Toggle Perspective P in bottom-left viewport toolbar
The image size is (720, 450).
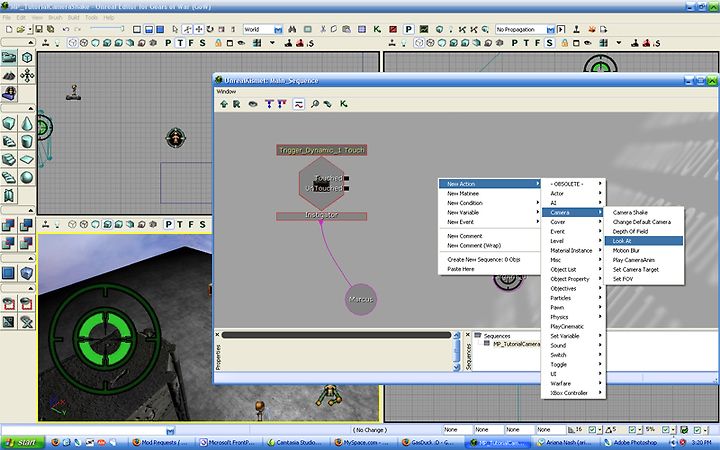click(x=169, y=225)
